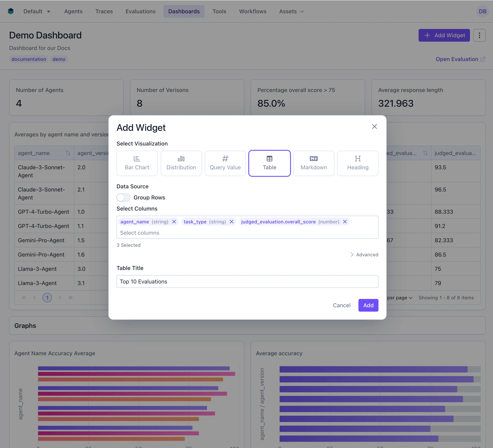Viewport: 493px width, 448px height.
Task: Open the Traces tab
Action: (x=104, y=11)
